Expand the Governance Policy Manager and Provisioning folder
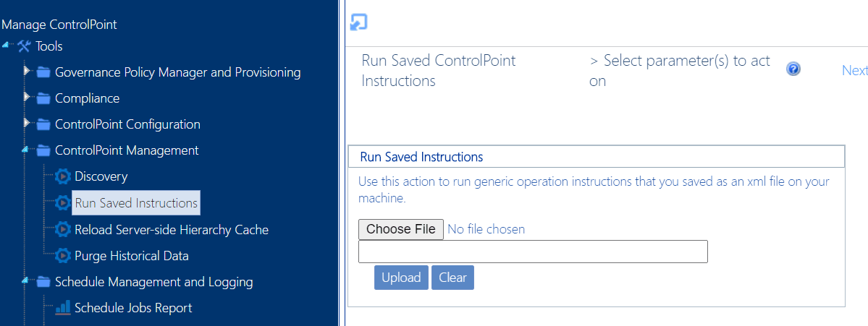868x326 pixels. pyautogui.click(x=27, y=72)
